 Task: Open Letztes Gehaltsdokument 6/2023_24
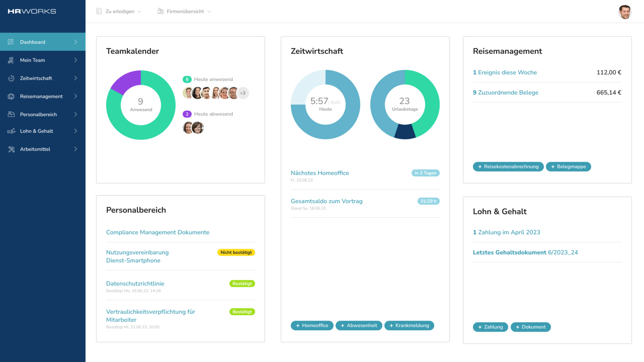click(x=525, y=252)
